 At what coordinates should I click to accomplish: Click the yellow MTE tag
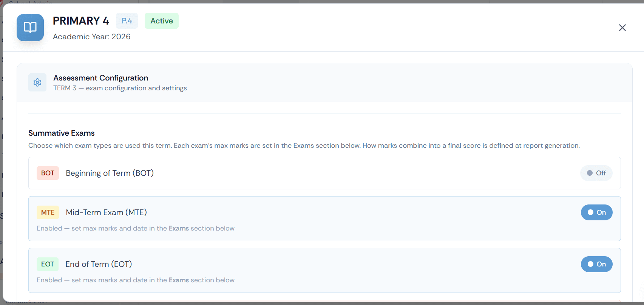(48, 212)
